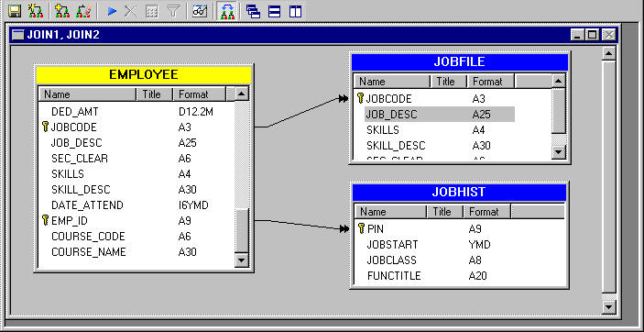This screenshot has height=332, width=644.
Task: Click the add join with plus icon
Action: [x=62, y=11]
